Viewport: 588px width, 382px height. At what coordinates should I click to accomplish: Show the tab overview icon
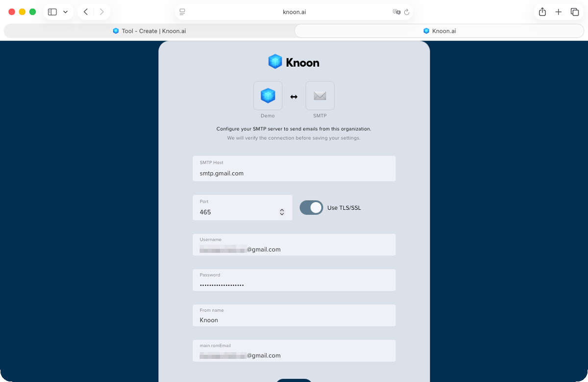(x=575, y=12)
